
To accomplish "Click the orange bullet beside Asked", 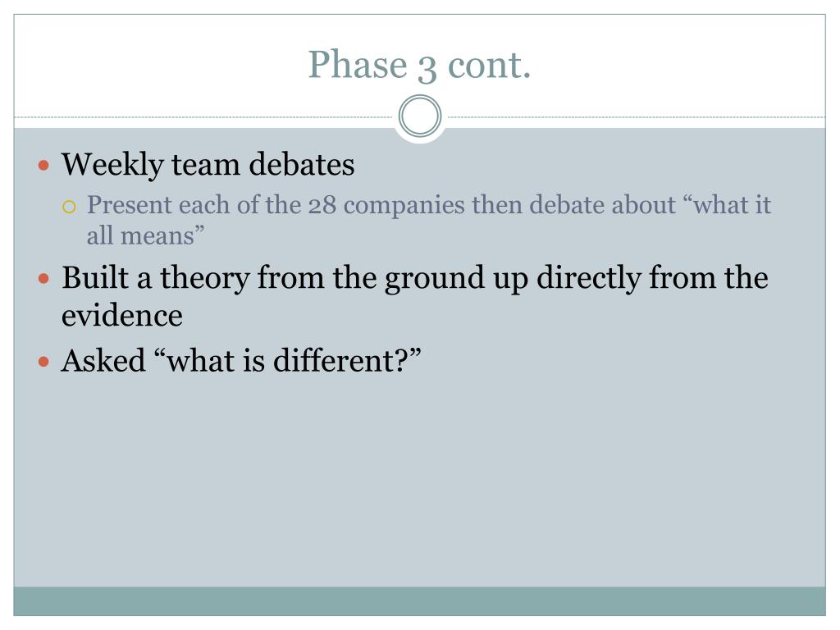I will coord(45,361).
